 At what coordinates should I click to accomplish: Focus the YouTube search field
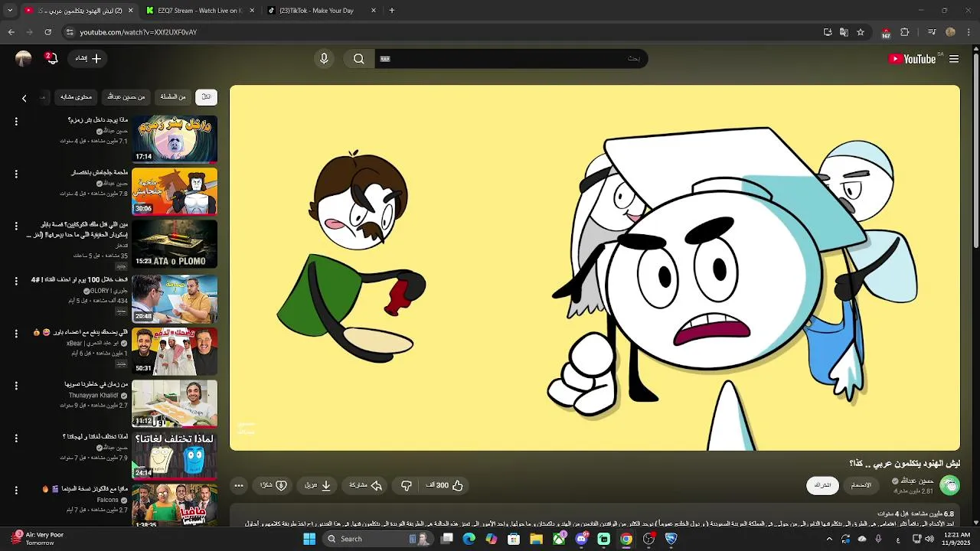511,59
